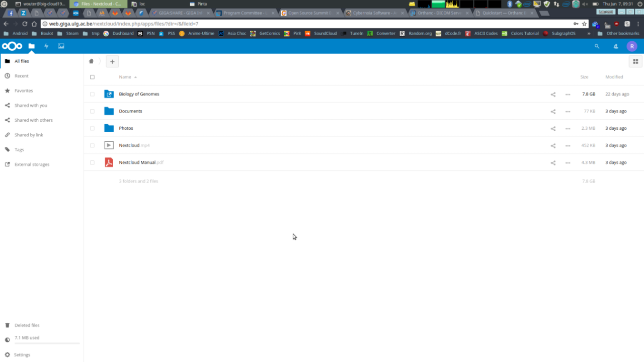Open the Tags view in sidebar
The image size is (644, 362).
(42, 150)
